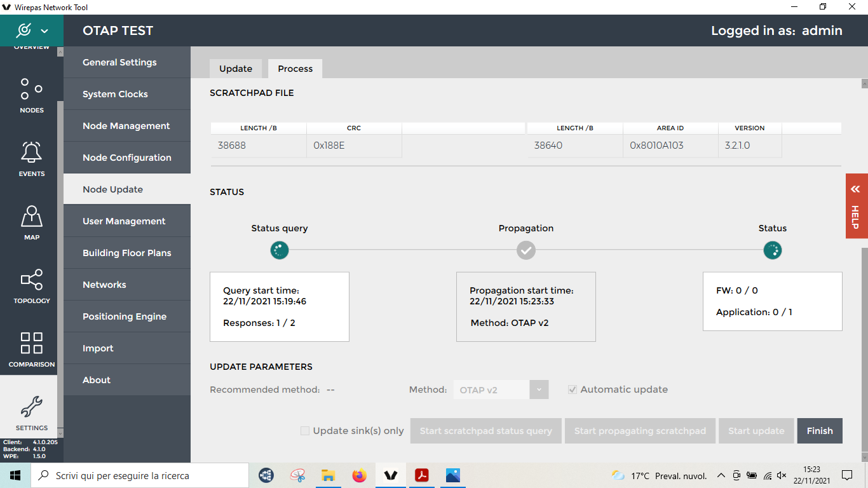This screenshot has height=488, width=868.
Task: Click the Status query spinner icon
Action: [280, 250]
